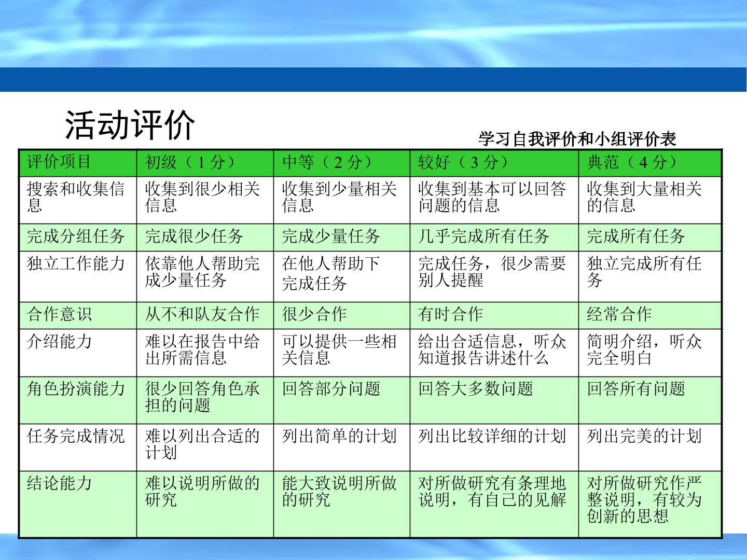Click the caption 学习自我评价和小组评价表
This screenshot has width=747, height=560.
click(577, 139)
